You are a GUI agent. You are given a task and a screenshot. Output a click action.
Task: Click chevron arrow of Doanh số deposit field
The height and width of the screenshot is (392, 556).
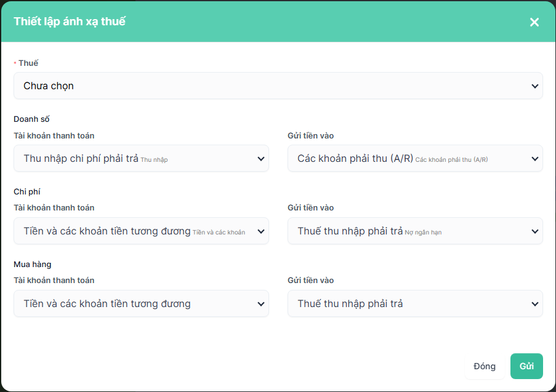[x=534, y=159]
